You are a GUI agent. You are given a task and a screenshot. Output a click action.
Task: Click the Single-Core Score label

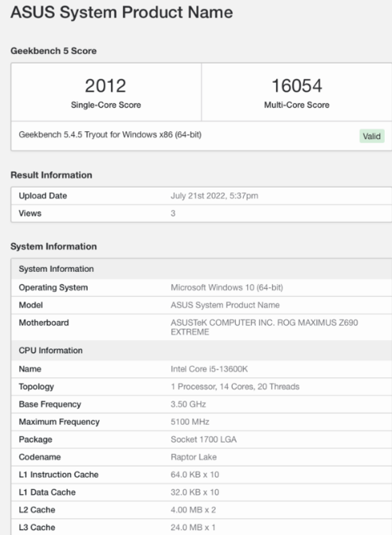point(106,105)
